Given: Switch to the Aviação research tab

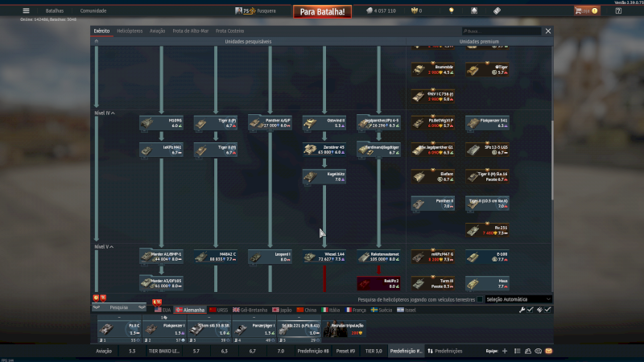Looking at the screenshot, I should (158, 31).
